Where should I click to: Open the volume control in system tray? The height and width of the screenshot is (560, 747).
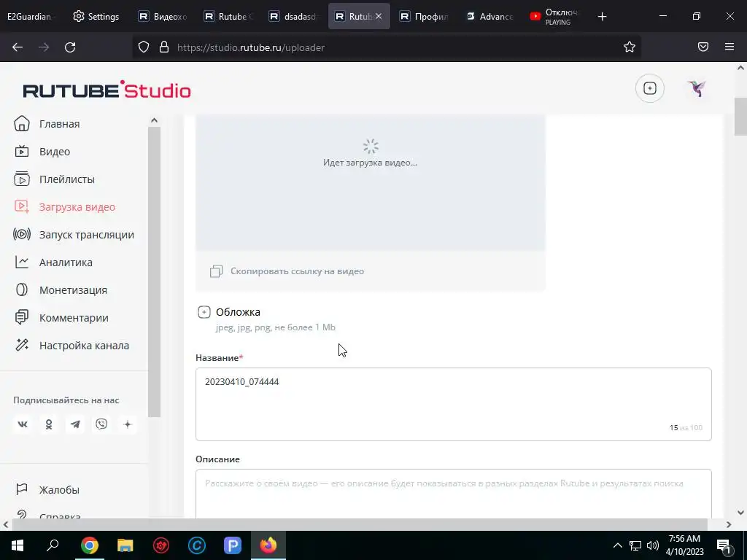point(653,545)
